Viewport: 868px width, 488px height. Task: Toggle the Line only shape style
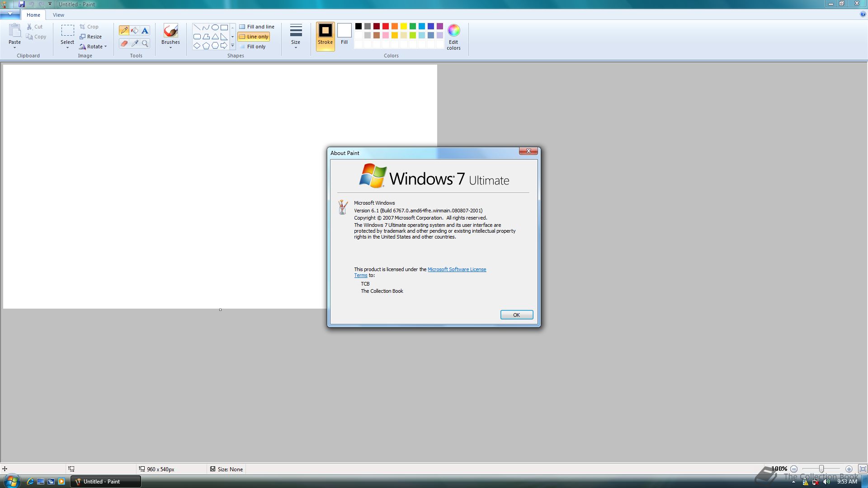point(254,37)
